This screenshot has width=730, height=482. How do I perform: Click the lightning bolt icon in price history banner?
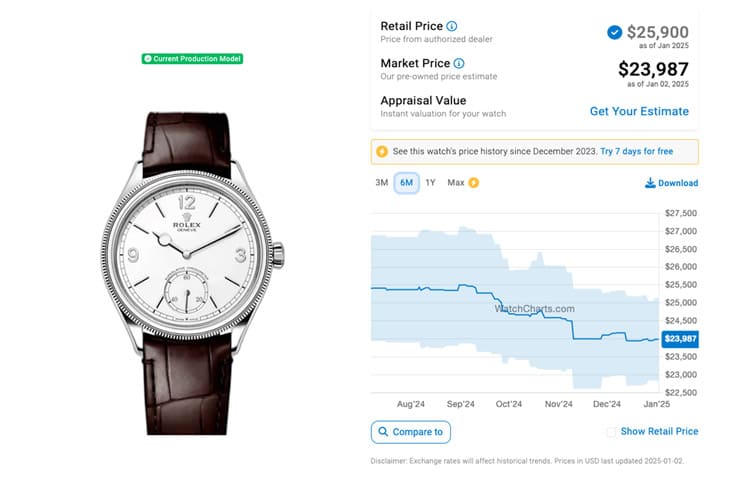tap(381, 152)
